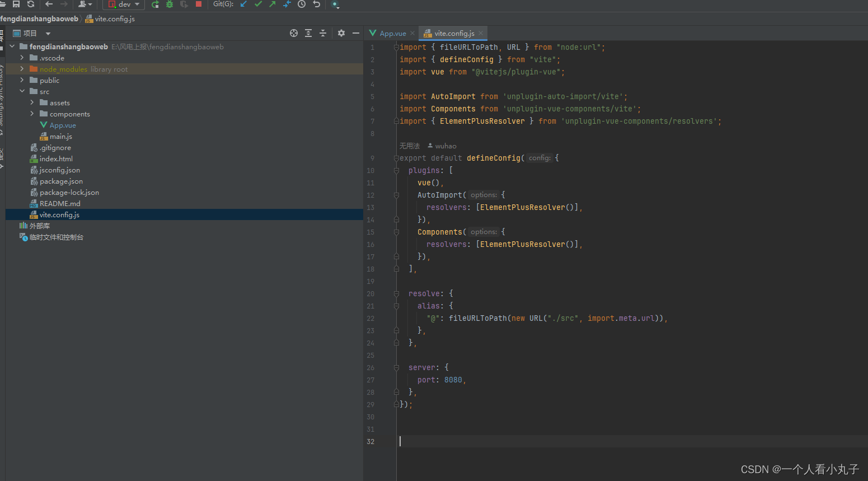
Task: Navigate forward with the right arrow icon
Action: point(64,4)
